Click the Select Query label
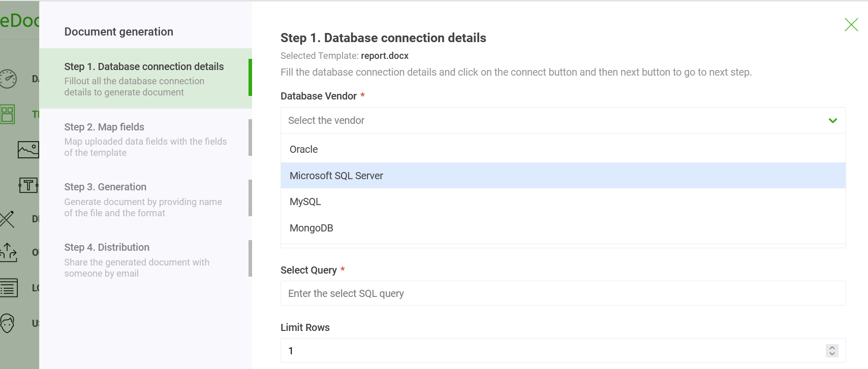The height and width of the screenshot is (369, 868). tap(308, 270)
